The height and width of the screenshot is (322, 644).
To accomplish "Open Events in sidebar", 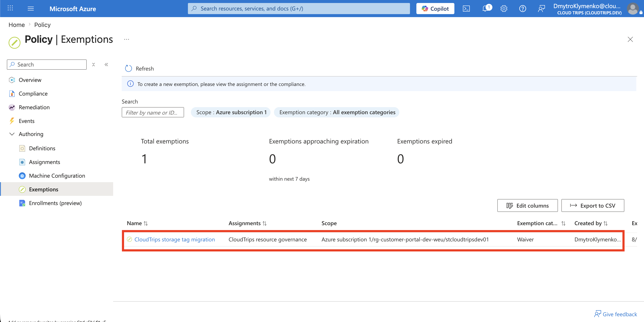I will click(x=26, y=121).
